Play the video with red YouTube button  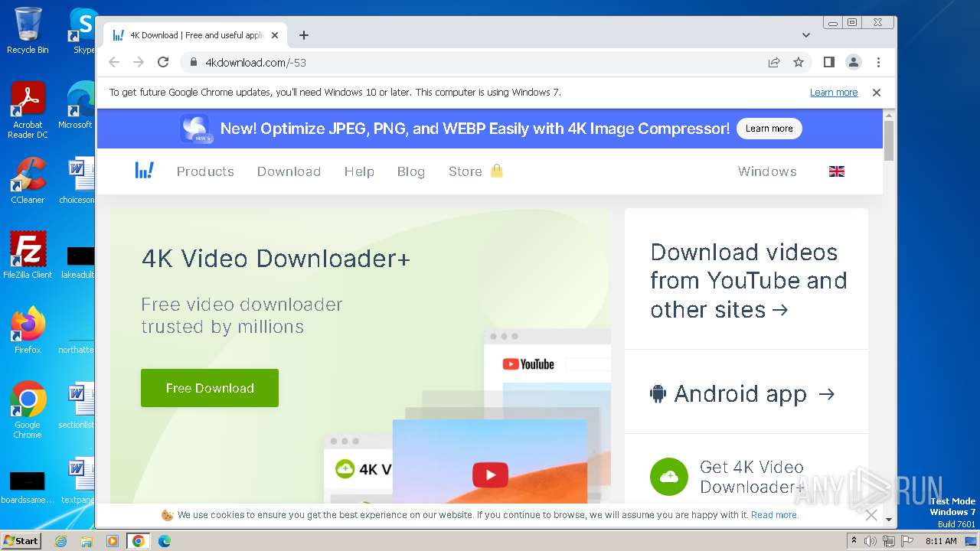pos(490,474)
